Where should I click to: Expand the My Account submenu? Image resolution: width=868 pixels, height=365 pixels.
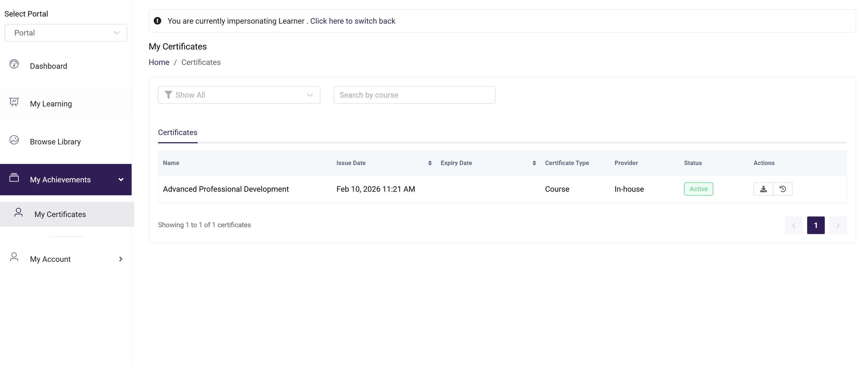(121, 259)
